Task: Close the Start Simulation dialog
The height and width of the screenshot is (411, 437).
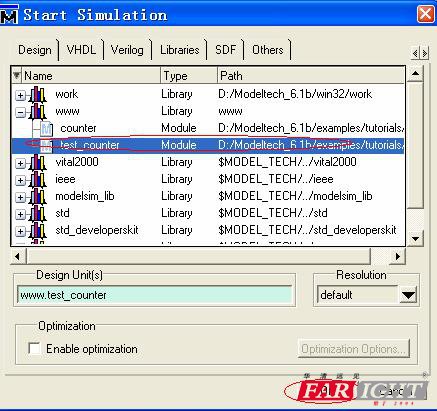Action: pyautogui.click(x=426, y=14)
